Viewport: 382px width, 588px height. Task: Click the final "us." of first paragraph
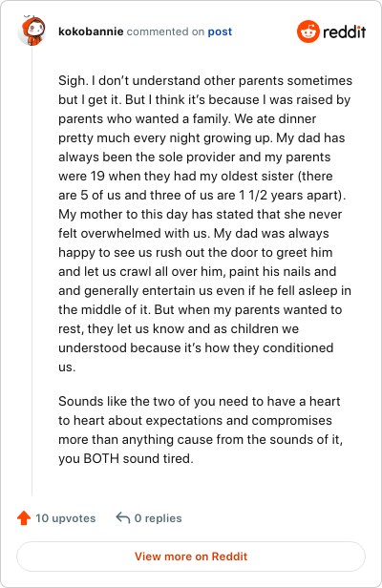pos(67,367)
